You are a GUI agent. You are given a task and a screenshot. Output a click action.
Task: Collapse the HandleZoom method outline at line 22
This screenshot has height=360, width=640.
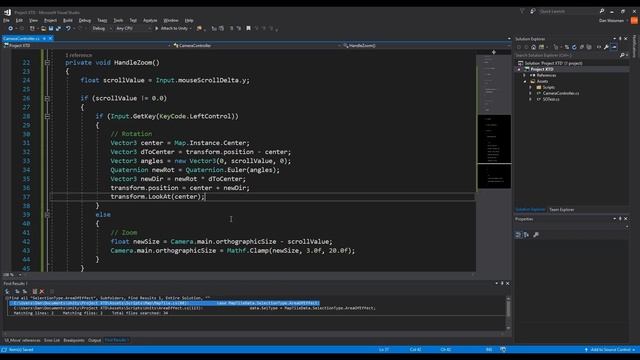47,62
